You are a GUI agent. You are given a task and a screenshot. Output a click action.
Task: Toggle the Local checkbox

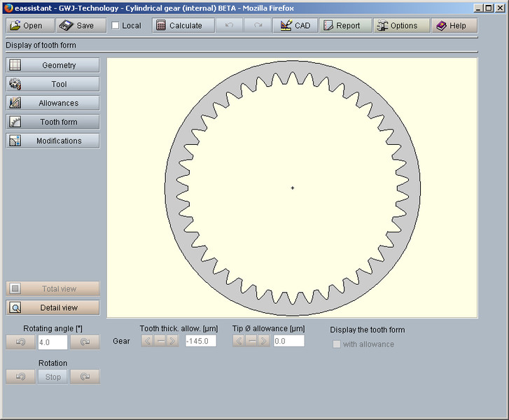tap(116, 26)
